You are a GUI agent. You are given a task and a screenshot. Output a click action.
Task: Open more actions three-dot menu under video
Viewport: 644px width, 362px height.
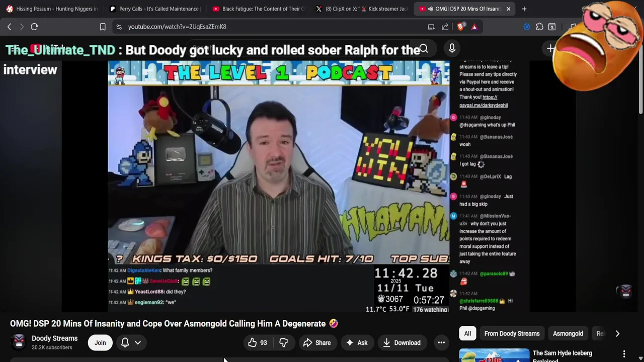pyautogui.click(x=441, y=343)
